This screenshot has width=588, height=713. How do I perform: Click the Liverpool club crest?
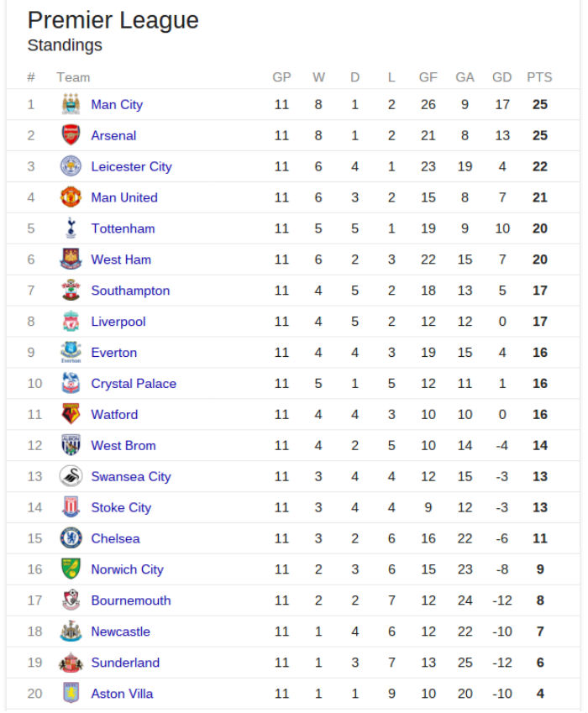(71, 322)
